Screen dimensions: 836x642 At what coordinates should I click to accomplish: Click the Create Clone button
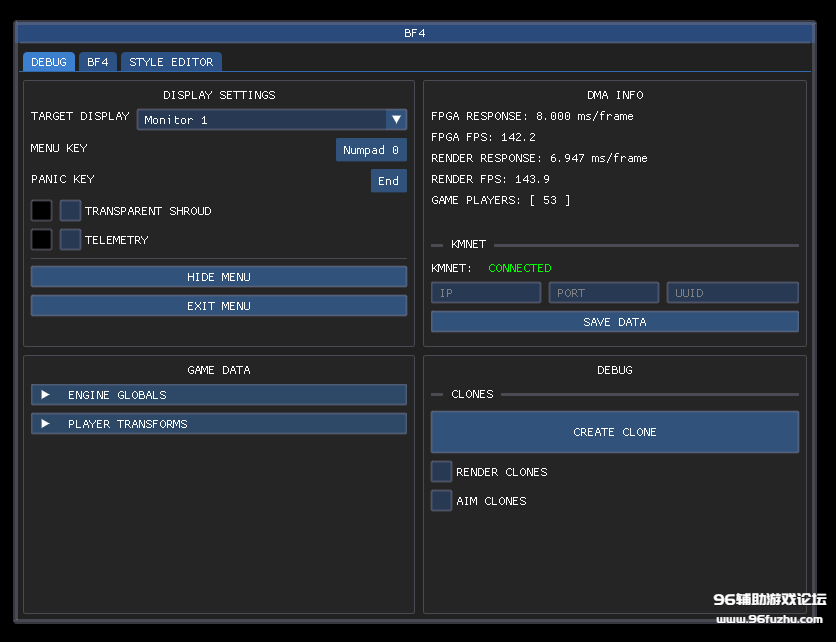click(x=614, y=432)
